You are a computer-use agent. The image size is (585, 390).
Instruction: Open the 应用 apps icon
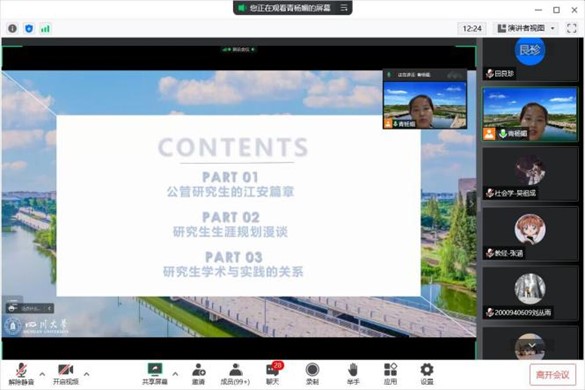coord(390,374)
